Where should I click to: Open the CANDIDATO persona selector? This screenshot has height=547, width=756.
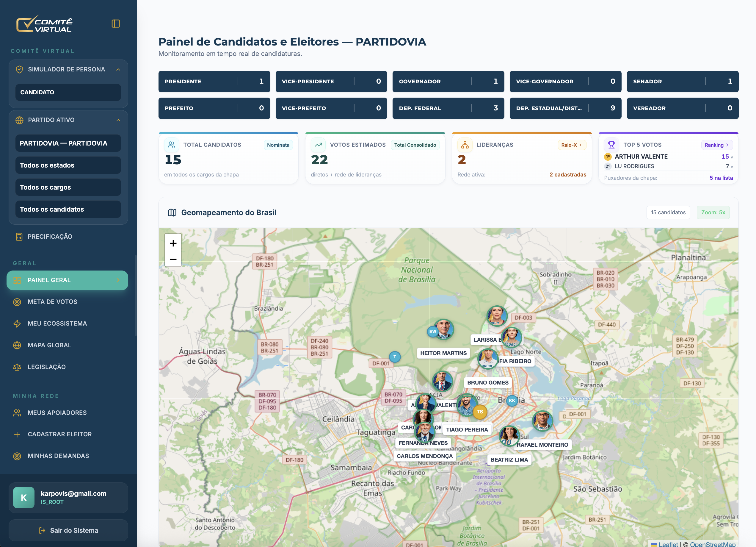(68, 92)
